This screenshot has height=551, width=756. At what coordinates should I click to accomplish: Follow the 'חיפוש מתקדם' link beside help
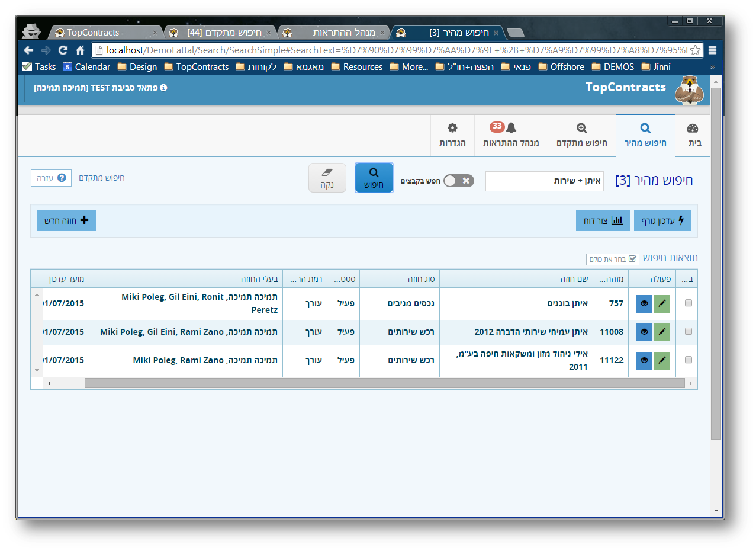click(101, 178)
